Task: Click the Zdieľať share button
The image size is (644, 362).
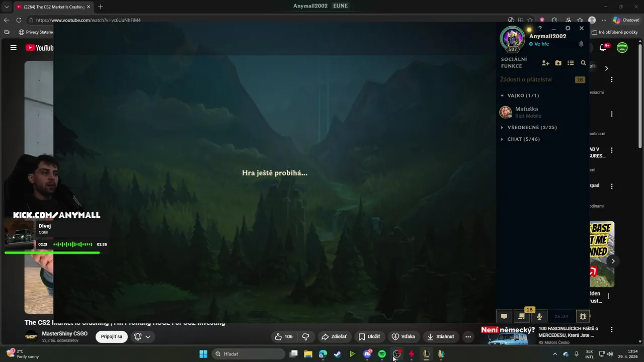Action: tap(334, 336)
